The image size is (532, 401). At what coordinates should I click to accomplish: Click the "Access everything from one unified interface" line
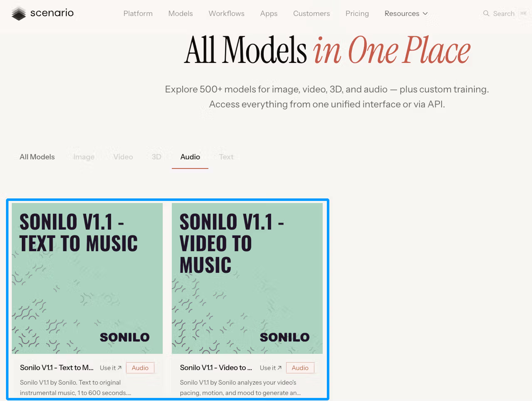(x=327, y=104)
